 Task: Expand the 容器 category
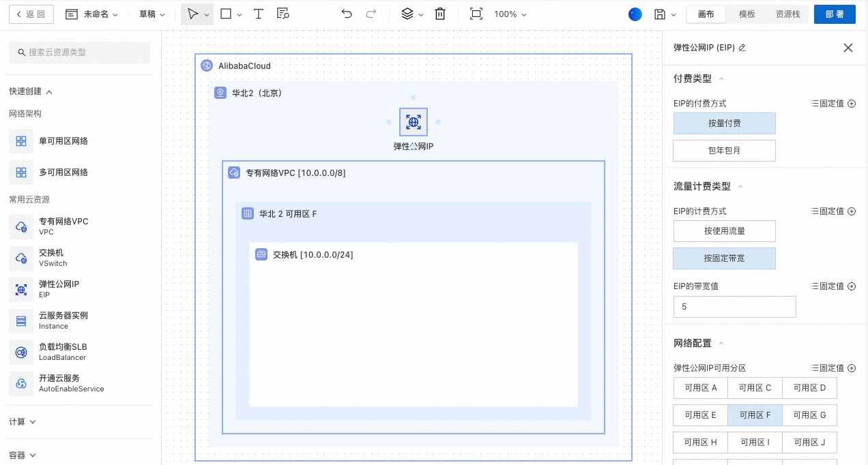pos(23,455)
